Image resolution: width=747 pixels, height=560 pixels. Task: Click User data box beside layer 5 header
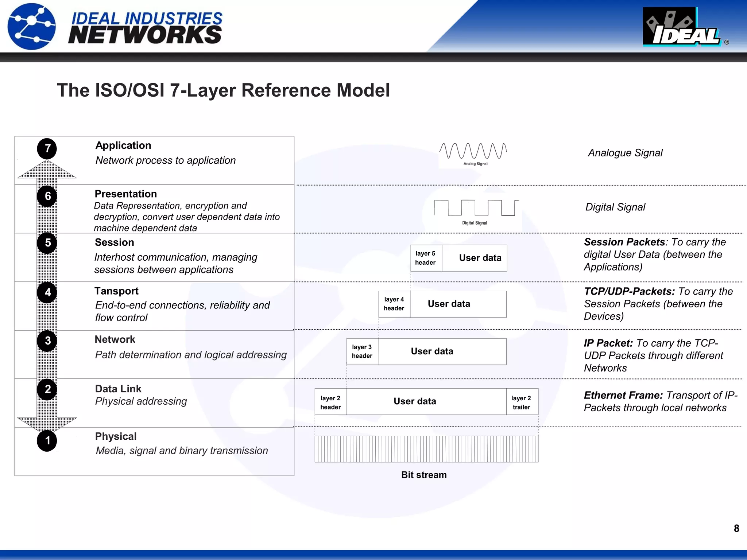click(x=475, y=258)
